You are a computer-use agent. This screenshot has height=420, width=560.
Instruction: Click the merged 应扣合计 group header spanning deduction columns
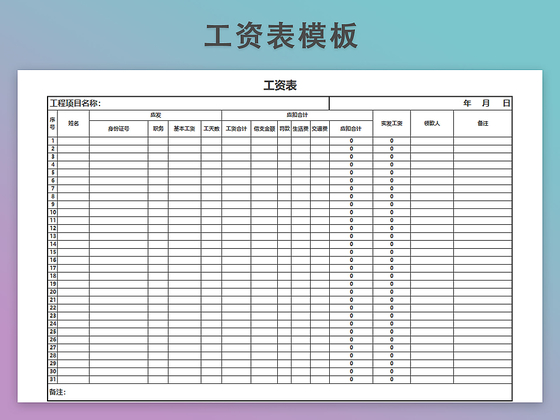tap(297, 115)
